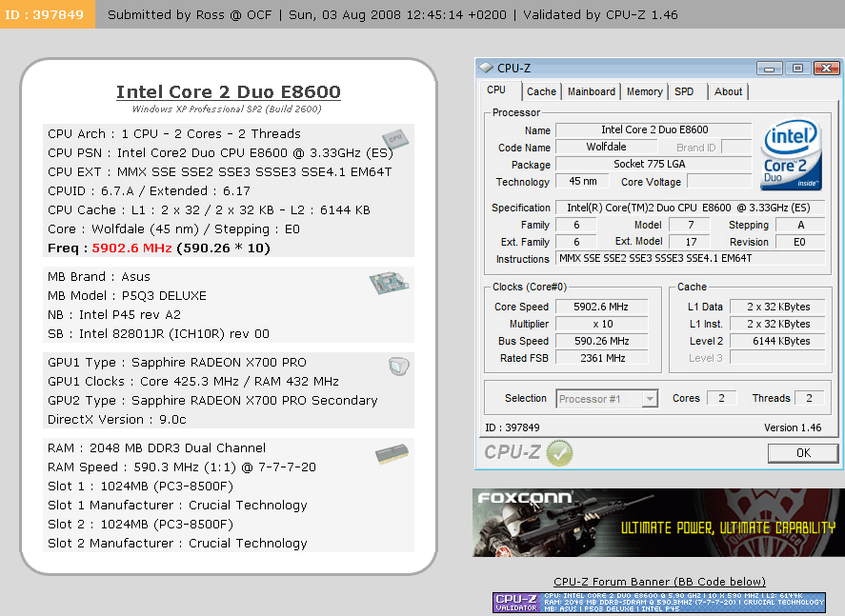Click the CPU-Z Validator badge in forum banner
Viewport: 845px width, 616px height.
517,602
